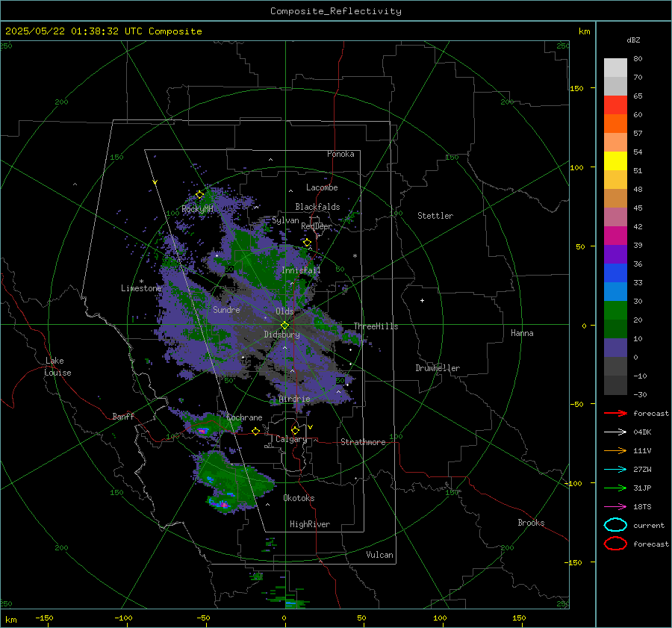
Task: Click the dBZ legend heading
Action: pos(633,40)
